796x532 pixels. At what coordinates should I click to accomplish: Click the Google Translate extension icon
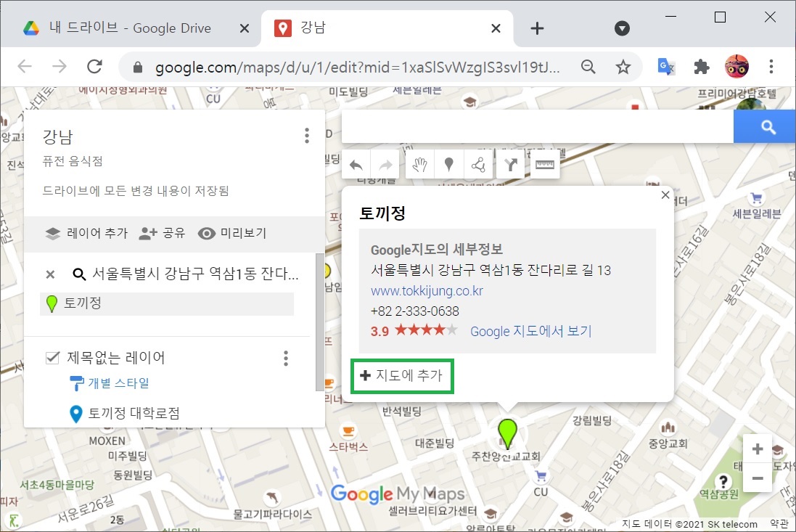pyautogui.click(x=666, y=67)
